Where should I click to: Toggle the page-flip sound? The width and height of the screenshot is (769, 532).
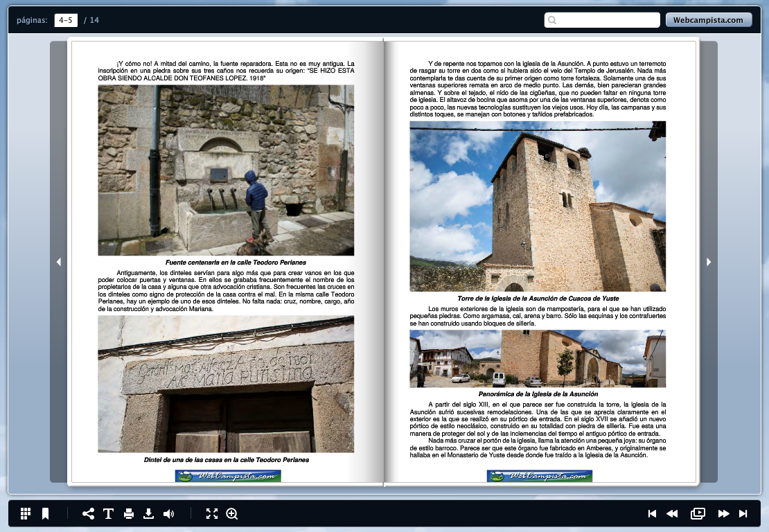pos(169,513)
